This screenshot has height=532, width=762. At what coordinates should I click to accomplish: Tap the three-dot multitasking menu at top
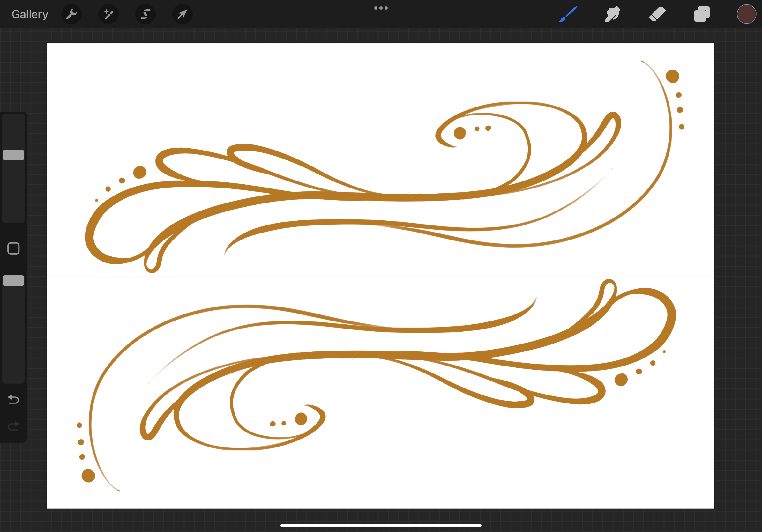pos(381,8)
